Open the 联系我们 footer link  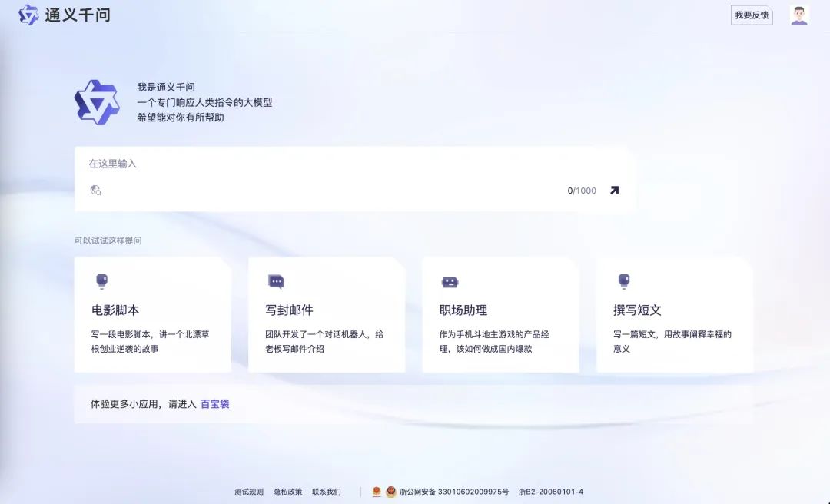327,492
